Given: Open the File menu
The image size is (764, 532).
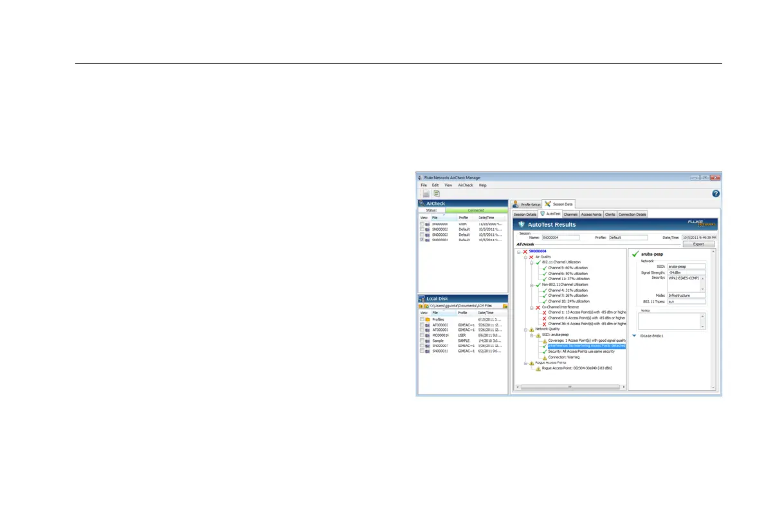Looking at the screenshot, I should click(424, 186).
